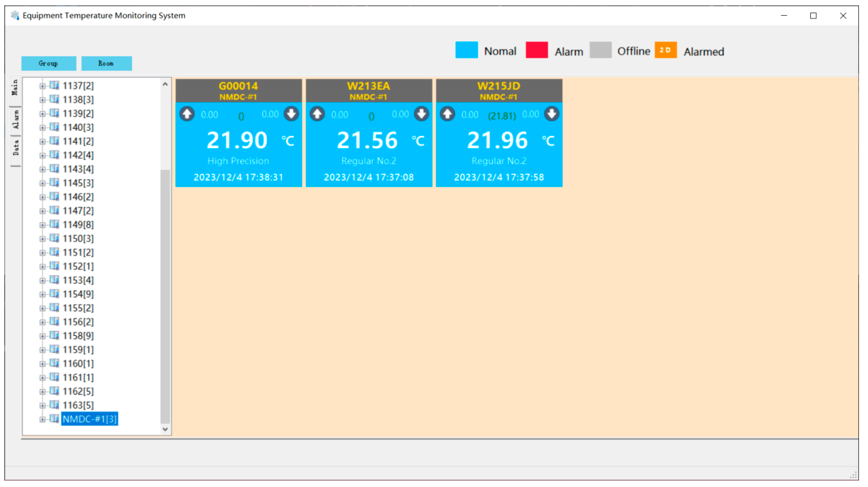Click down arrow icon on W215JD card
The height and width of the screenshot is (487, 868).
click(x=552, y=114)
